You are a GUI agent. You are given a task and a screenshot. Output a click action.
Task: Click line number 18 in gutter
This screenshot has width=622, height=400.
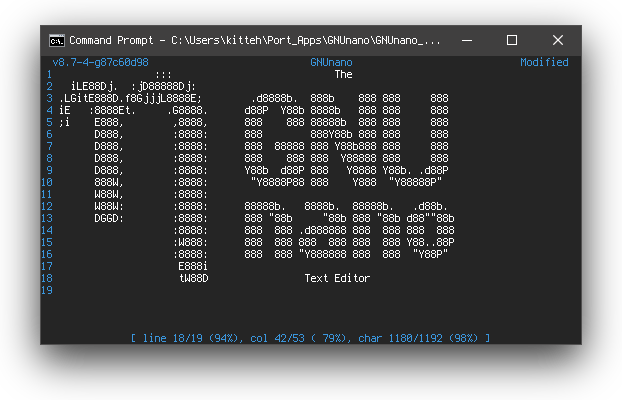[47, 278]
